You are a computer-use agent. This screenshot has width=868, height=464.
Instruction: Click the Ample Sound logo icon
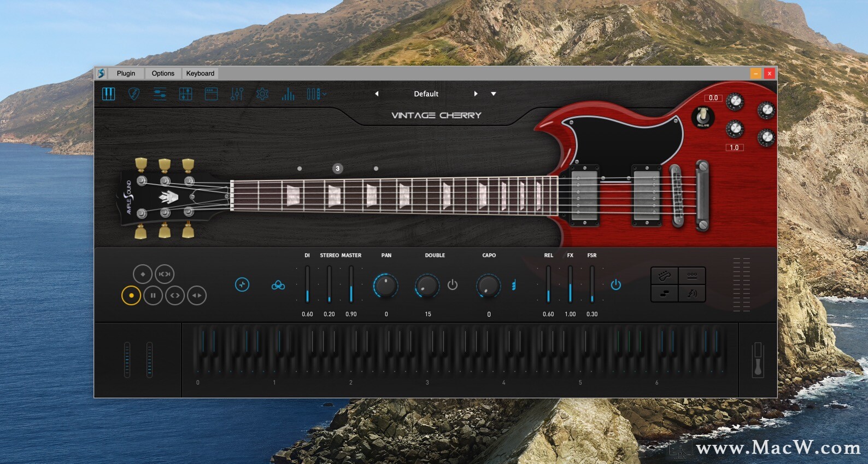coord(101,73)
